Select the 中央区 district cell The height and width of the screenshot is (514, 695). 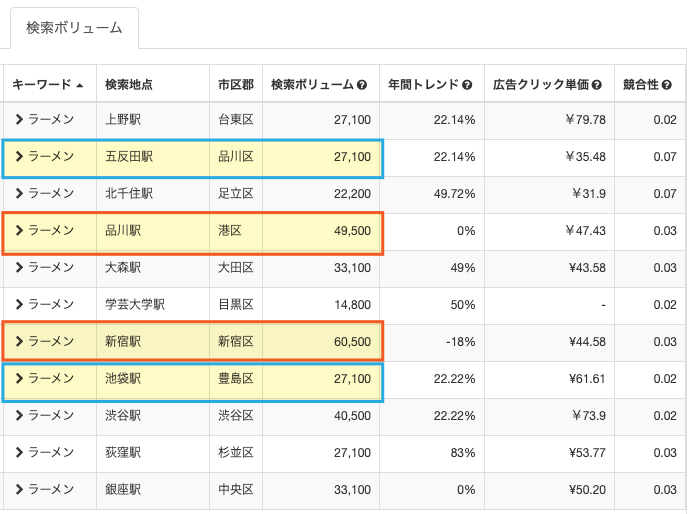(x=236, y=490)
